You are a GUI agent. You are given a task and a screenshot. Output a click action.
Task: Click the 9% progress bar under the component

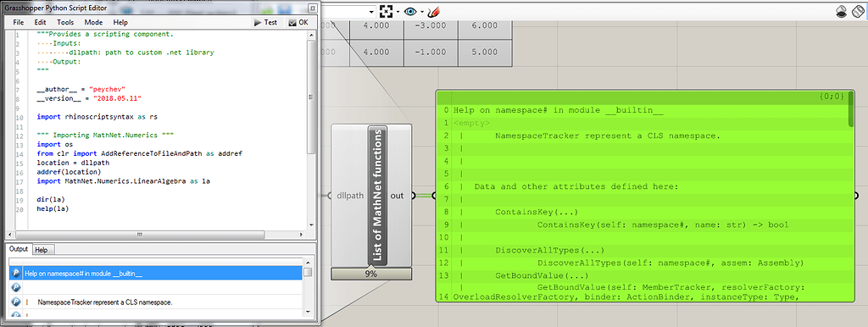click(x=371, y=274)
